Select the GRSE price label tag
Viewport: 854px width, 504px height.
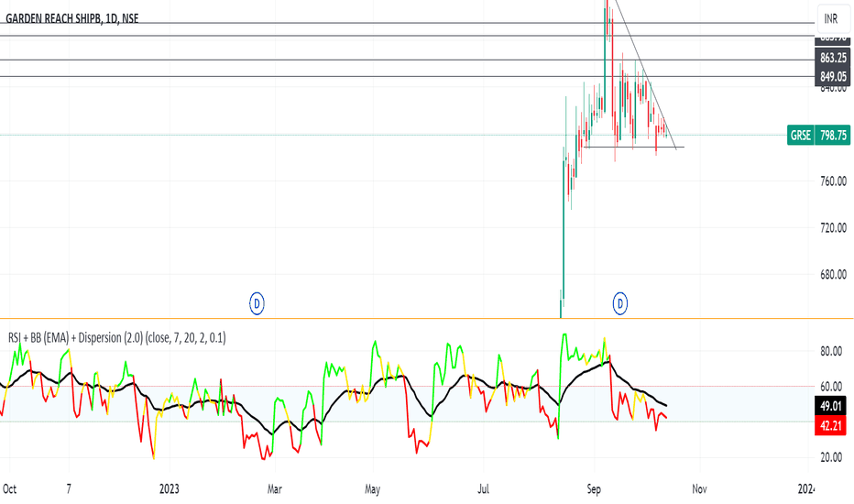click(x=801, y=135)
